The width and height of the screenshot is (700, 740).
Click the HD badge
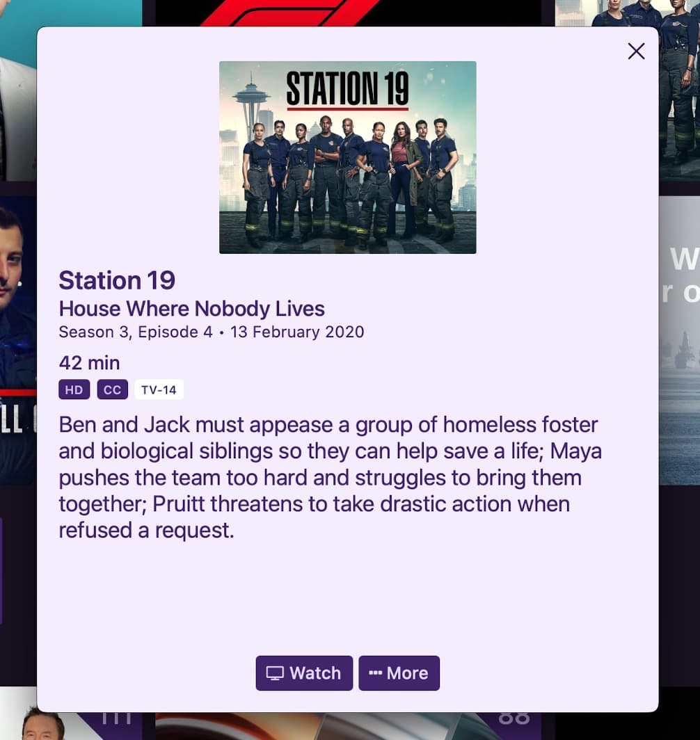tap(74, 389)
